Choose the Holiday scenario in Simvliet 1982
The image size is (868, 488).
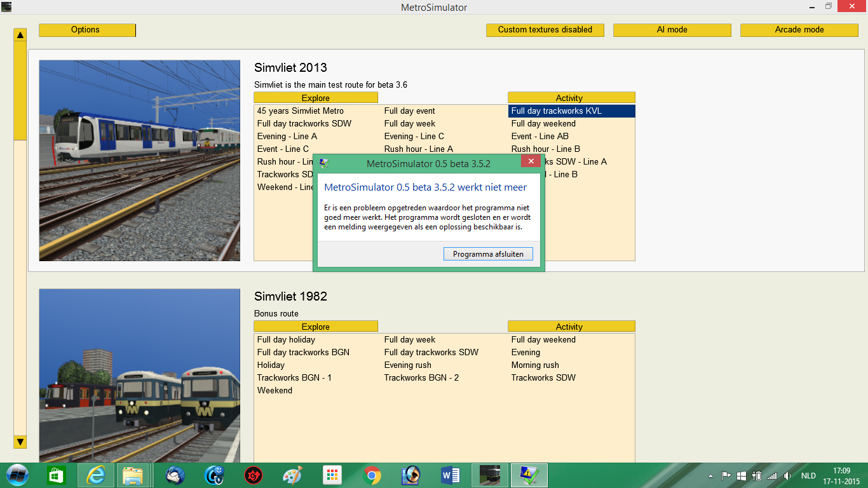coord(271,365)
